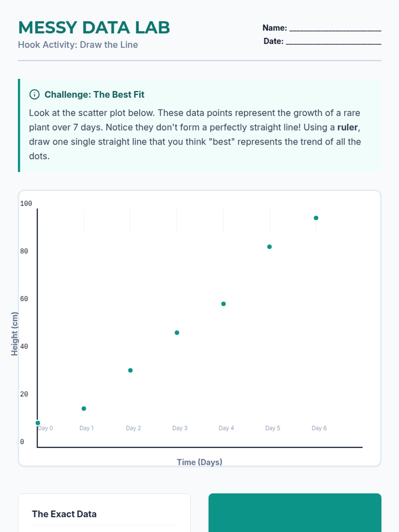
Task: Click the data point above Day 2
Action: pyautogui.click(x=130, y=370)
